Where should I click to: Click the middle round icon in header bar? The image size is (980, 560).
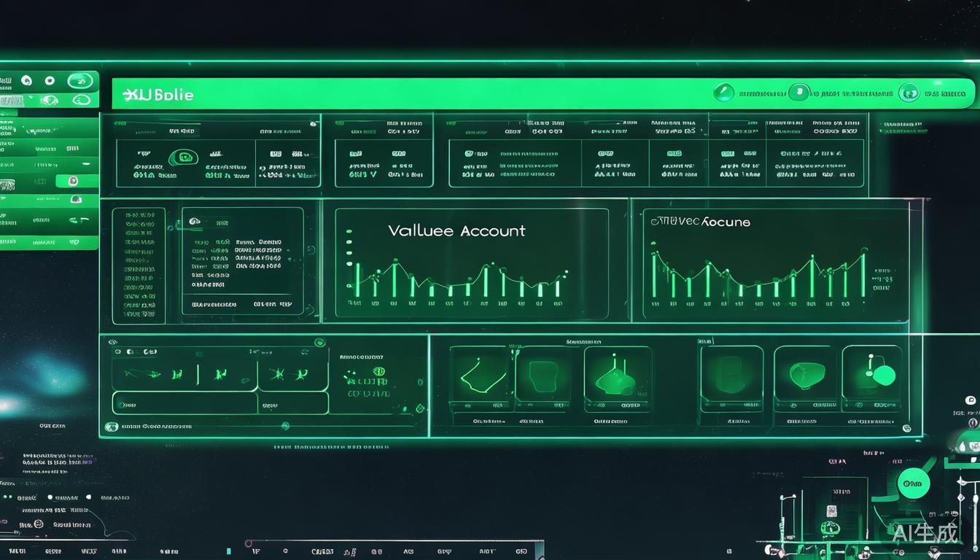[799, 93]
